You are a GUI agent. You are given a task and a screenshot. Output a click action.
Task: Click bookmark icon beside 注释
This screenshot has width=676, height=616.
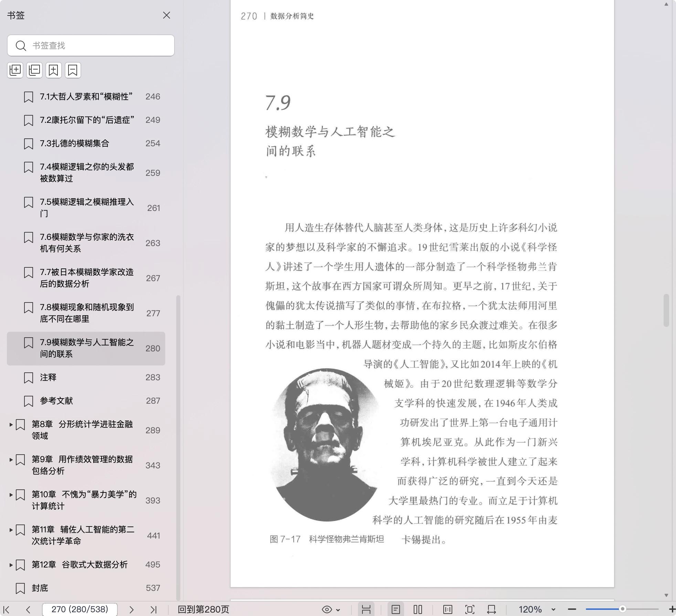click(29, 378)
